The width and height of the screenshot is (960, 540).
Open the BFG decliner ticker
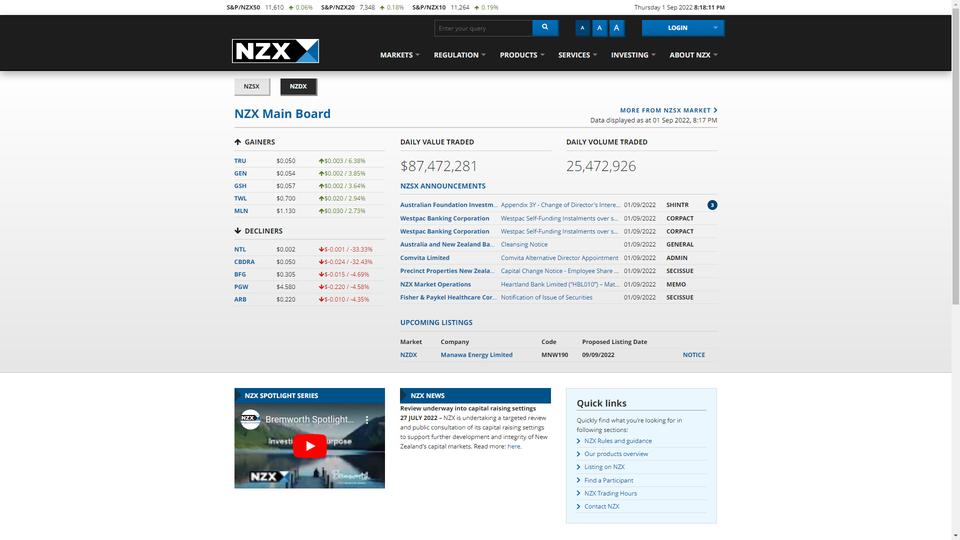(240, 274)
